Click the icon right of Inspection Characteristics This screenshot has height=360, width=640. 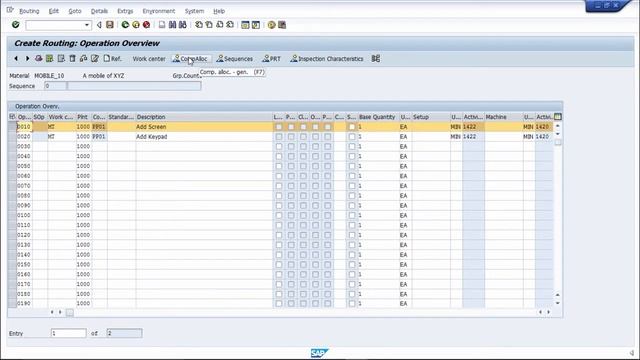(x=376, y=59)
